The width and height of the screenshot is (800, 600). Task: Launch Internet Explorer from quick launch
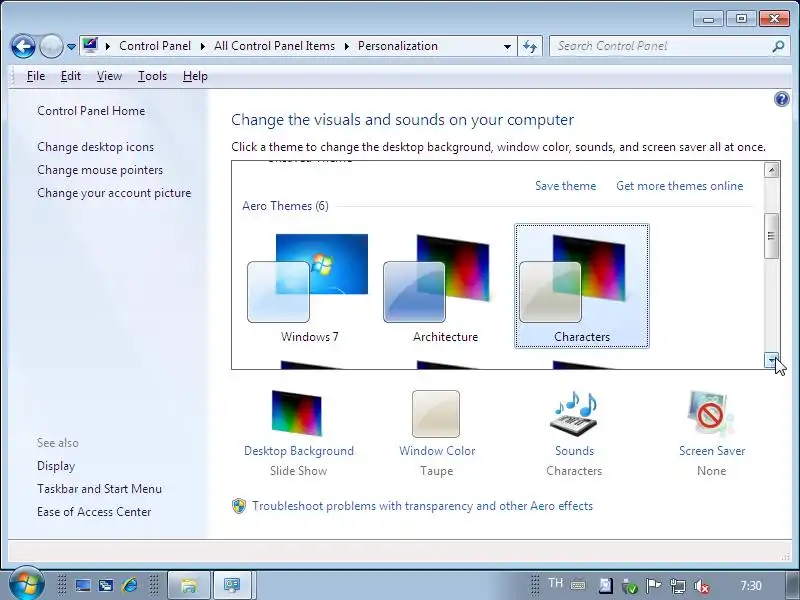click(130, 586)
